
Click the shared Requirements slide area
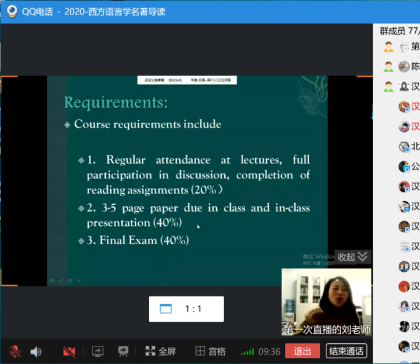coord(187,181)
